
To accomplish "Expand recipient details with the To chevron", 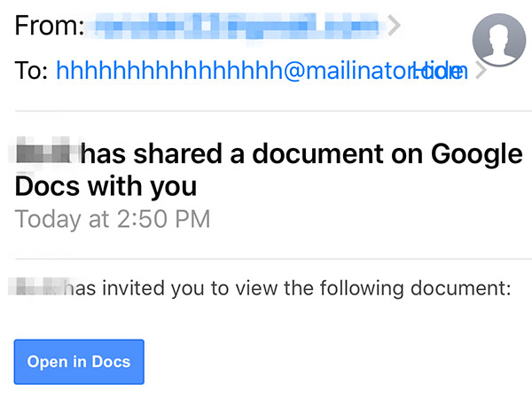I will [481, 72].
